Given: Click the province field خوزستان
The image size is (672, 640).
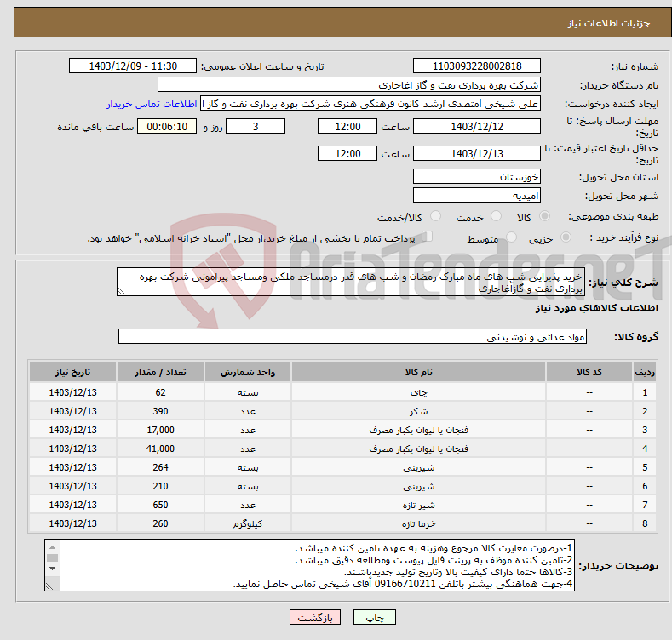Looking at the screenshot, I should coord(477,176).
